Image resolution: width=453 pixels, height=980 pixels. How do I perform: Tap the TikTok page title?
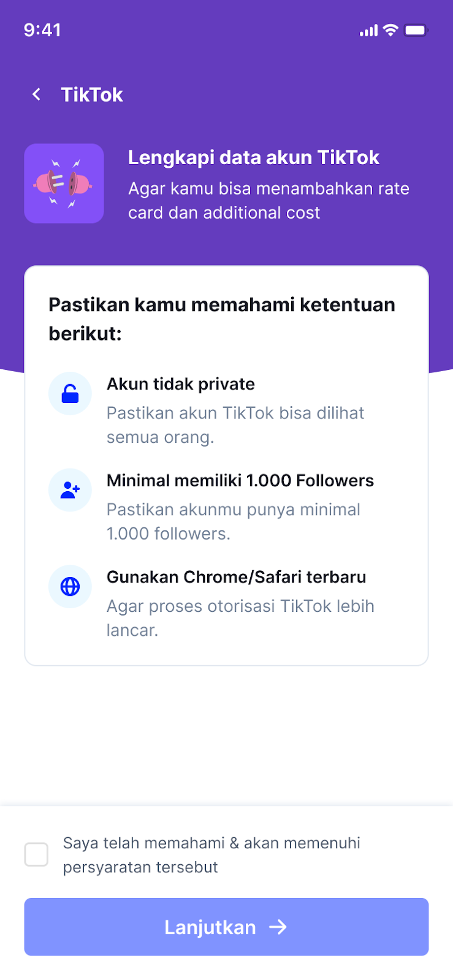click(92, 95)
